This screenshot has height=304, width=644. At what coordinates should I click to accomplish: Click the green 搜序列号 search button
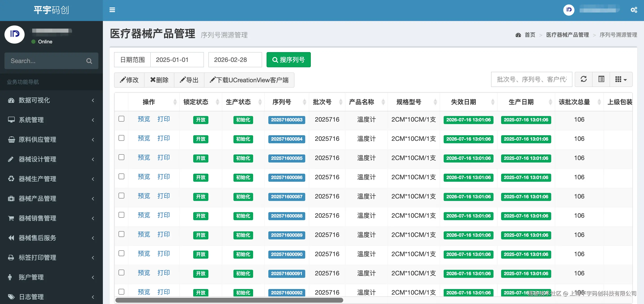pos(288,59)
